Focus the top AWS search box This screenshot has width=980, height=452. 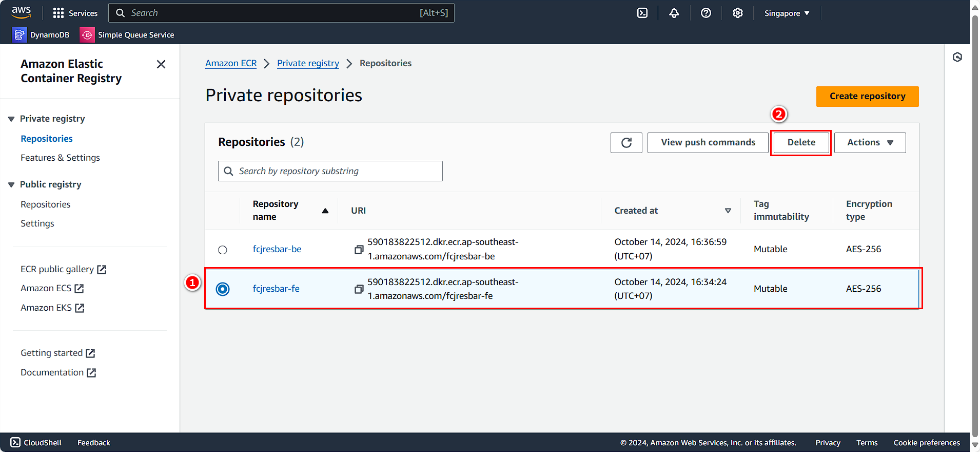[x=281, y=13]
